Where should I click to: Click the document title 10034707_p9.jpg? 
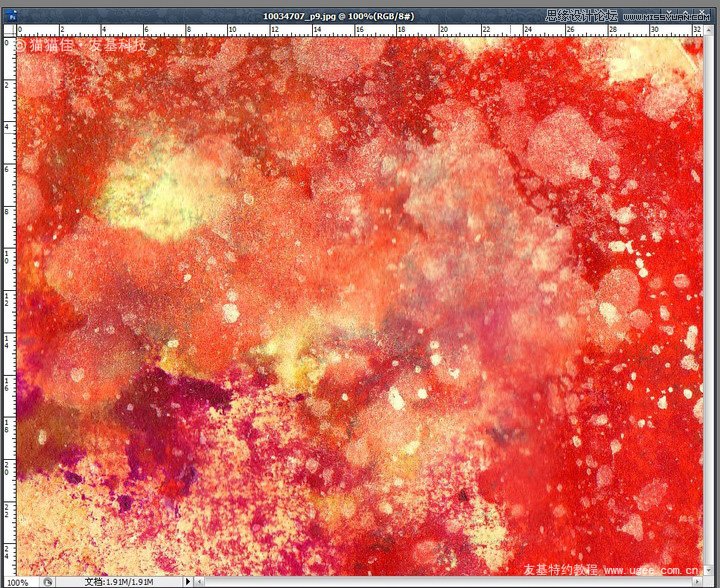click(299, 16)
